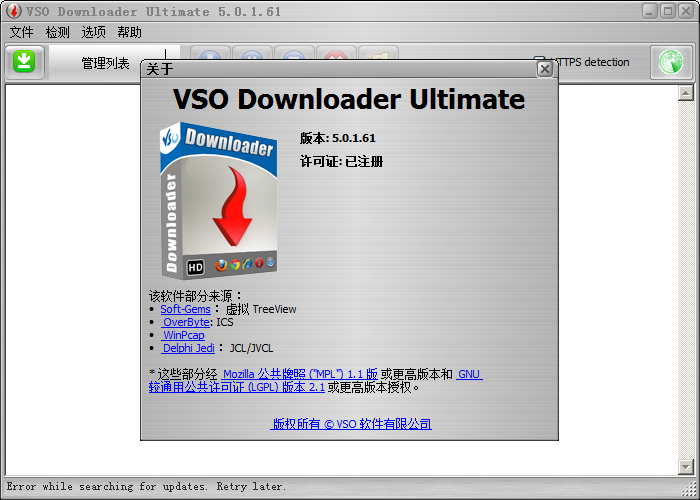Screen dimensions: 700x500
Task: Close the 关于 about dialog
Action: [x=545, y=69]
